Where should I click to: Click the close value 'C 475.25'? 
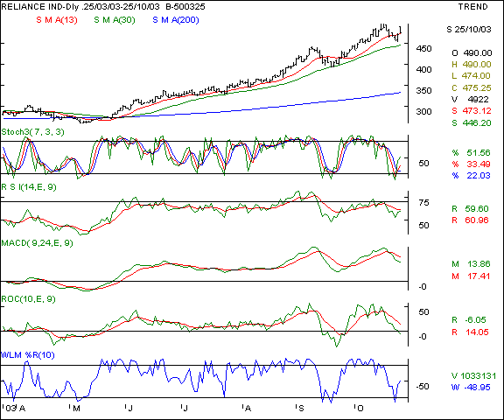click(x=472, y=88)
